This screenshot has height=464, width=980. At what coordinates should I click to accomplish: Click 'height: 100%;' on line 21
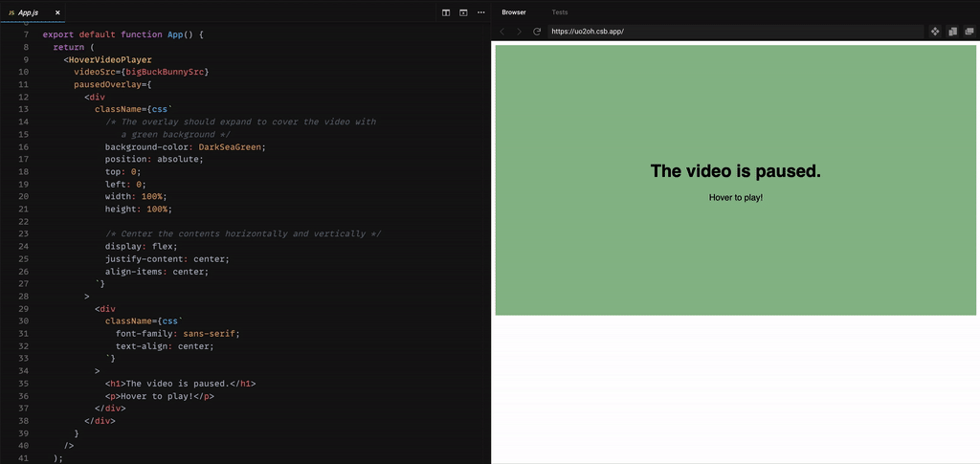(x=139, y=210)
